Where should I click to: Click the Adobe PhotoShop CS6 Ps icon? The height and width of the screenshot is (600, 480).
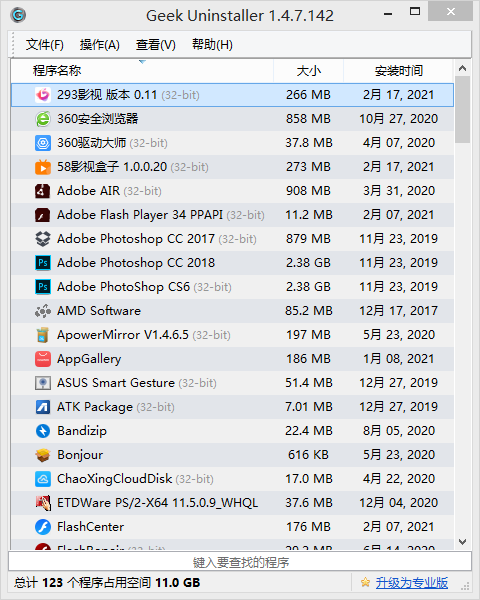[x=42, y=287]
